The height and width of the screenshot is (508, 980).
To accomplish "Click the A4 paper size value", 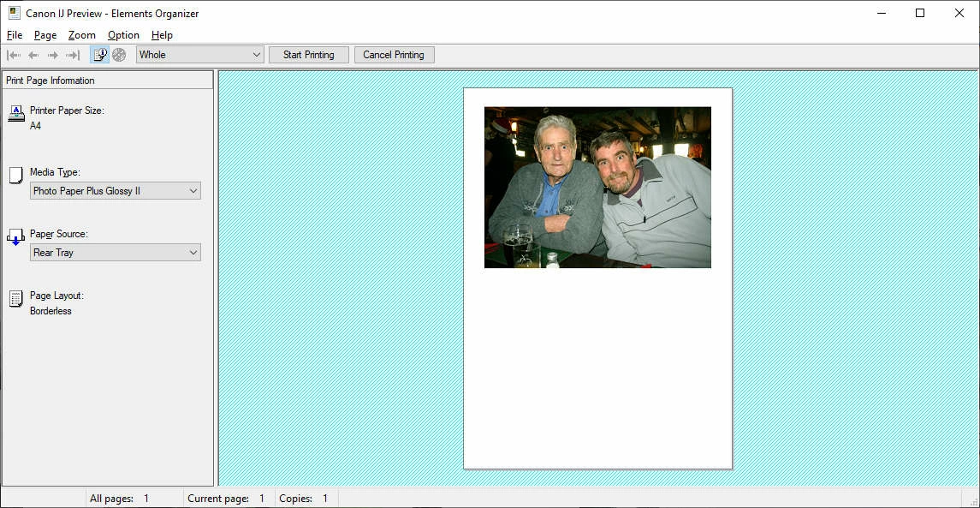I will tap(36, 126).
